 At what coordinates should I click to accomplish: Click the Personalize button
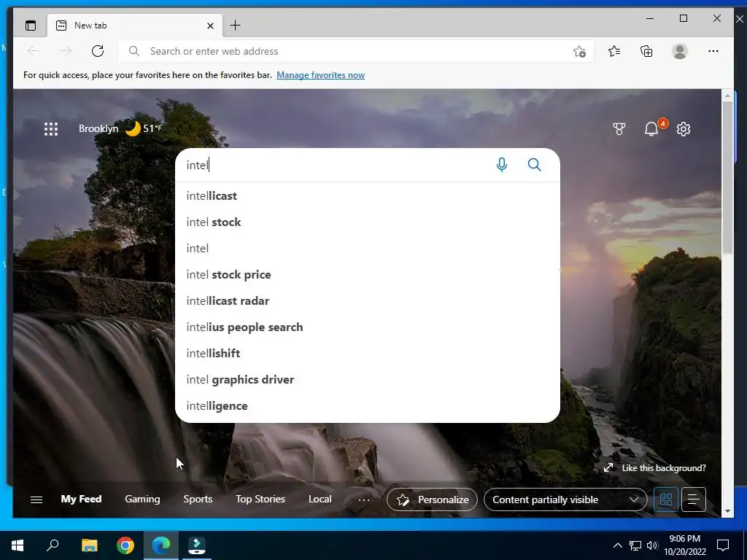coord(432,499)
